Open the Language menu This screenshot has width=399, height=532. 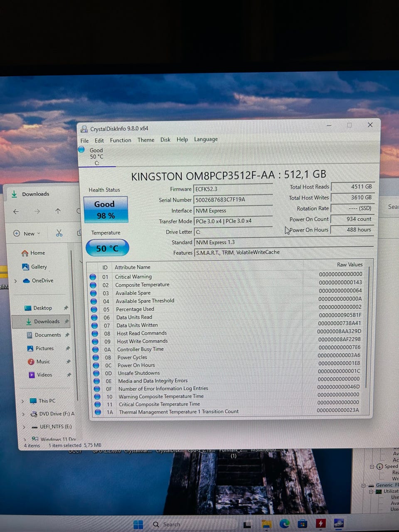point(206,139)
